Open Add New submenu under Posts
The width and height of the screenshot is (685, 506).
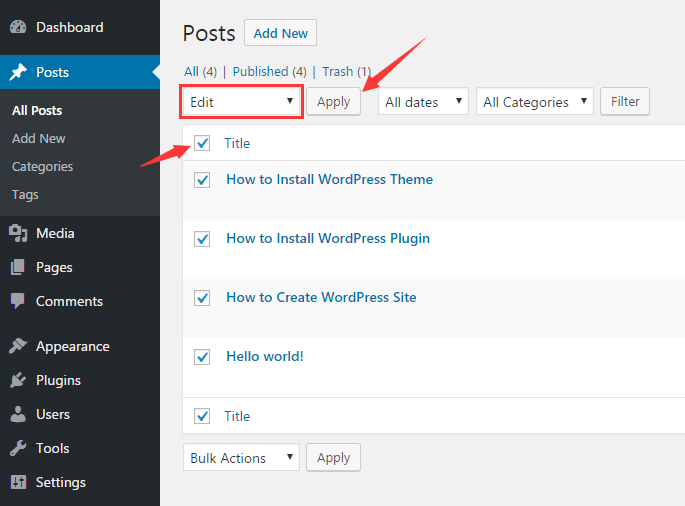tap(38, 139)
